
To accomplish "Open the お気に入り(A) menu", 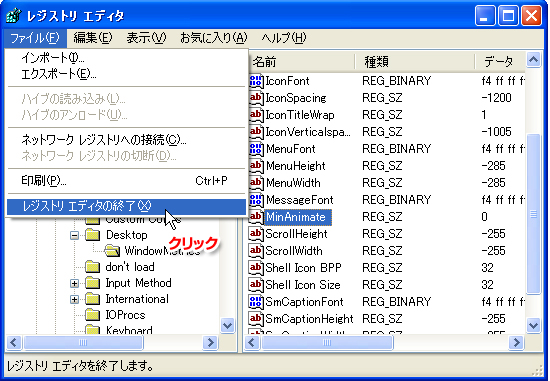I will pyautogui.click(x=214, y=38).
